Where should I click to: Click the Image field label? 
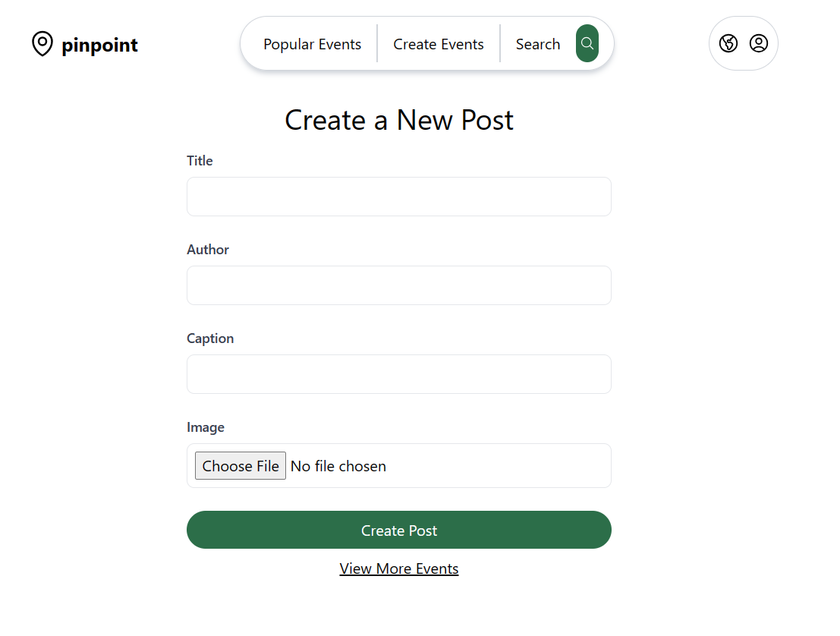tap(206, 427)
